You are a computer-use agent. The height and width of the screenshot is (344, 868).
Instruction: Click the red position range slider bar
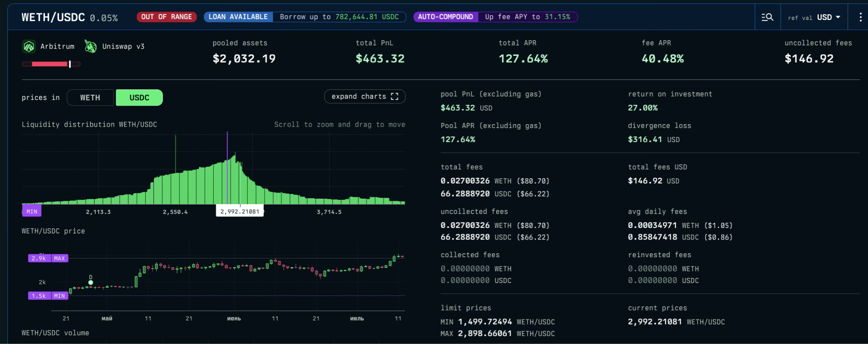click(51, 64)
